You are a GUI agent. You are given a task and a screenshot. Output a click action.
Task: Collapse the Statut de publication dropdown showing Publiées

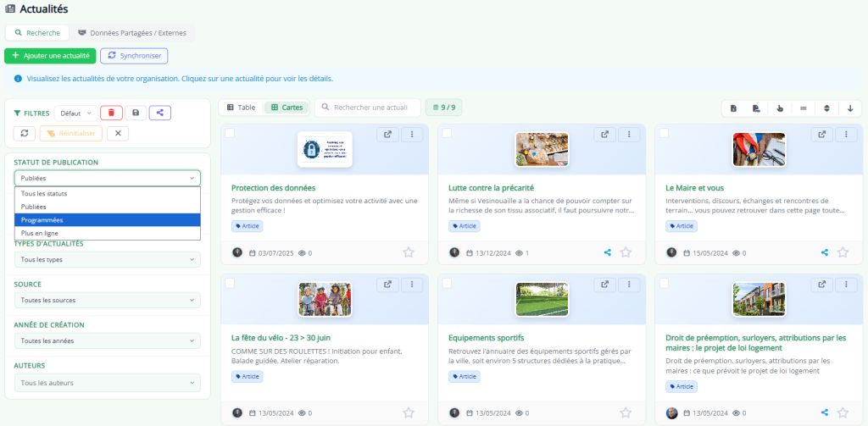point(108,178)
